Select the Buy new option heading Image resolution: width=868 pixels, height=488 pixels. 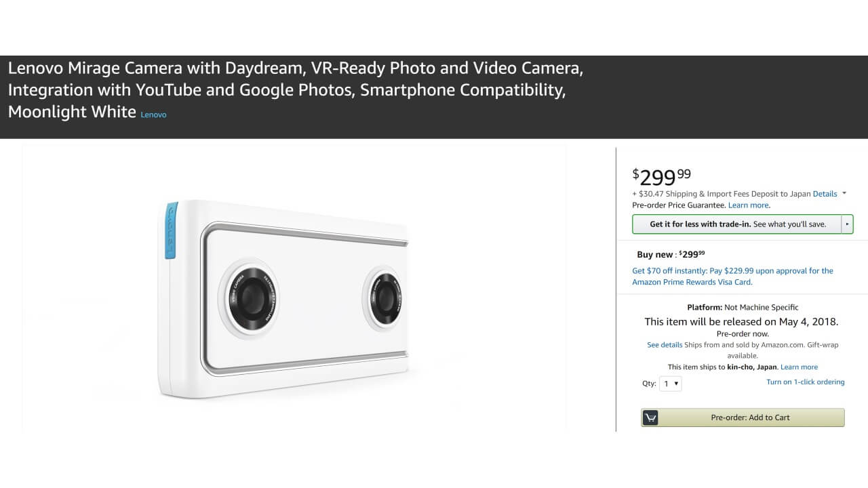[x=655, y=255]
